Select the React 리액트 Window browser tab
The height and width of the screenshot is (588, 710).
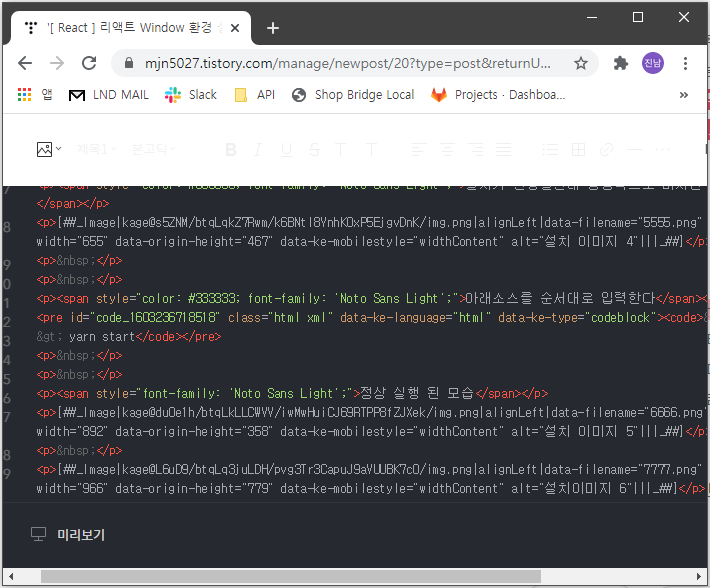(130, 28)
